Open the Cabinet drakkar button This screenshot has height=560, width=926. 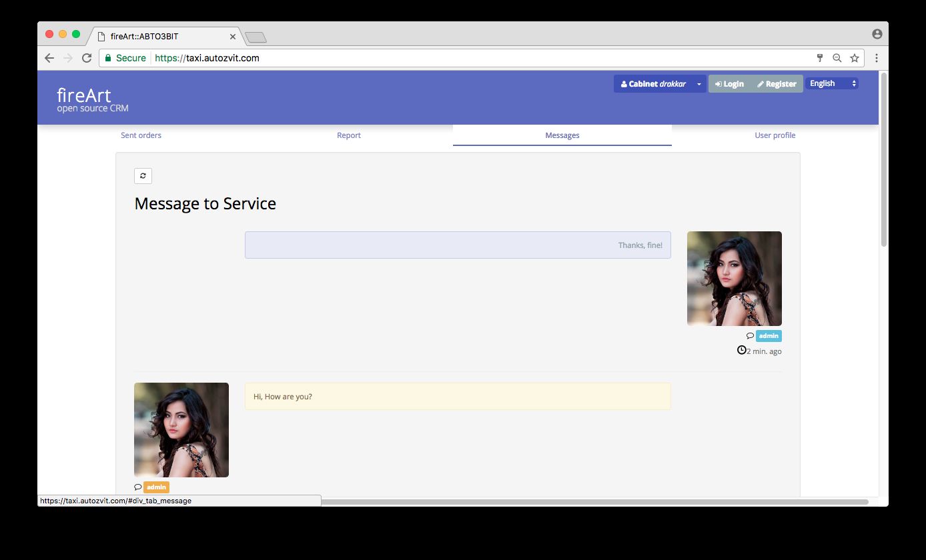pos(653,84)
